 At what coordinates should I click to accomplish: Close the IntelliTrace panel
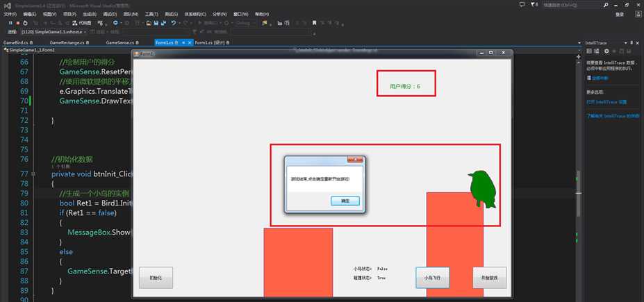pyautogui.click(x=637, y=42)
